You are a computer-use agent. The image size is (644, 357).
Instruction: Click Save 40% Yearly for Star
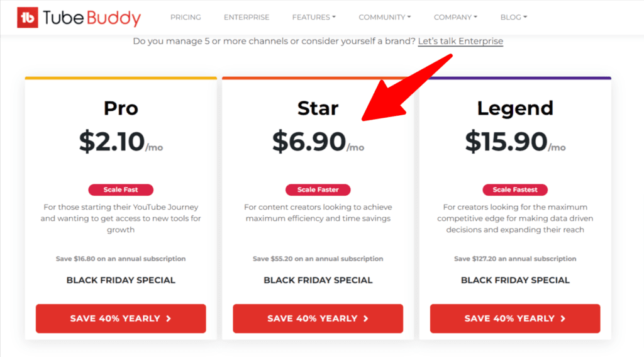(x=318, y=319)
